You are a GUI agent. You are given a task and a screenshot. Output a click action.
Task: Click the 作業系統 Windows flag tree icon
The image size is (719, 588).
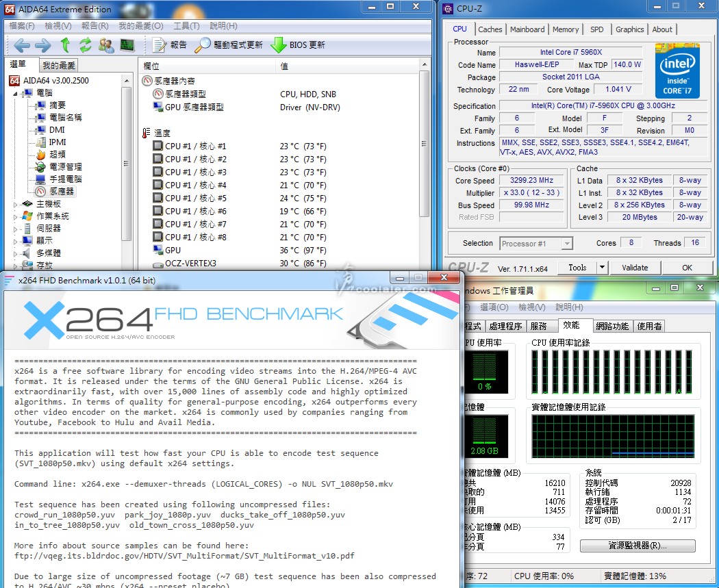coord(27,216)
